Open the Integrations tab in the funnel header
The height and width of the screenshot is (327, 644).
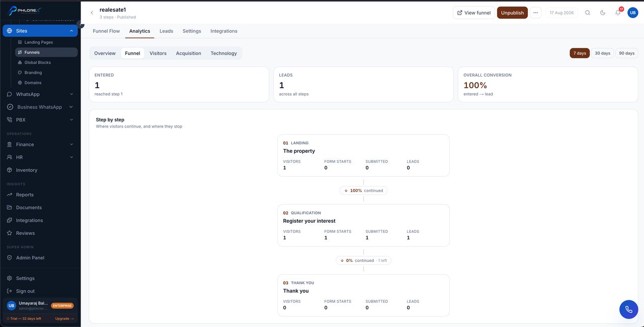pyautogui.click(x=224, y=31)
